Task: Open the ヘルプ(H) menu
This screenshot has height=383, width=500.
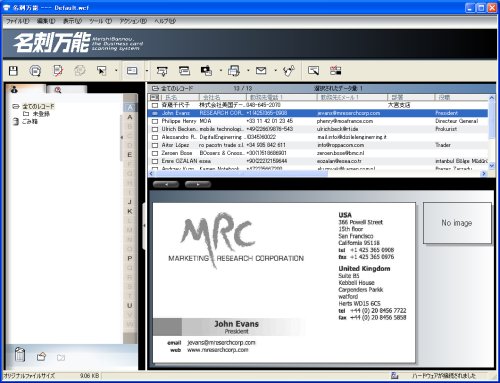Action: (165, 21)
